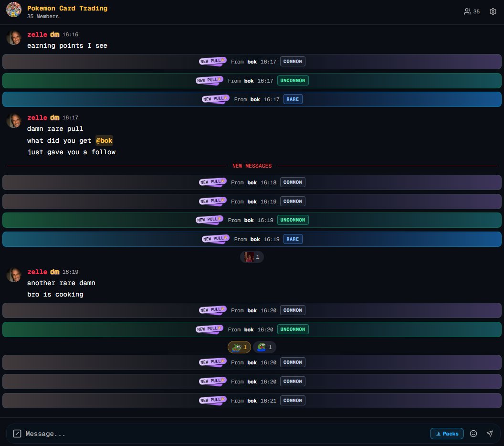Open the settings gear icon
Image resolution: width=504 pixels, height=446 pixels.
click(x=493, y=11)
